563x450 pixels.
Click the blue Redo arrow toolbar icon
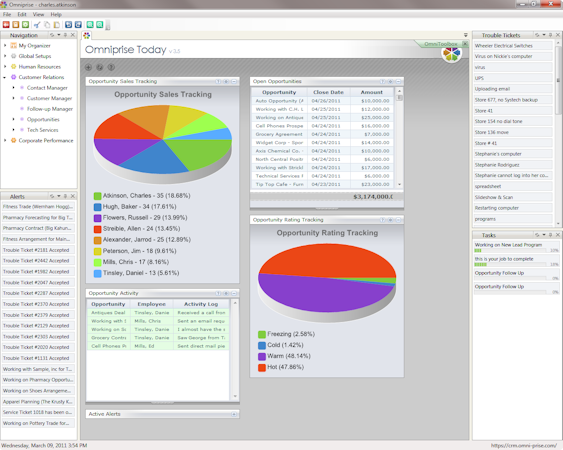coord(78,24)
